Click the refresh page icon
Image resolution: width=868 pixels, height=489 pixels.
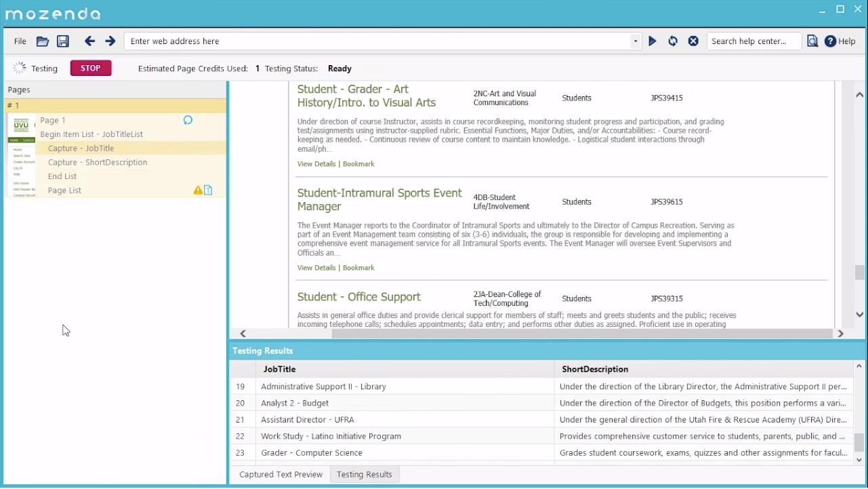coord(673,41)
